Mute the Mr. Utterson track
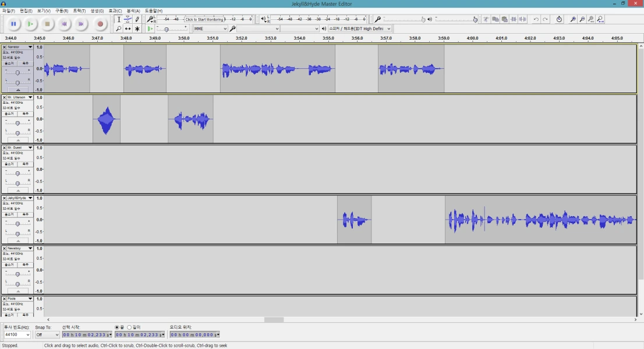Screen dimensions: 644x349 pos(9,114)
